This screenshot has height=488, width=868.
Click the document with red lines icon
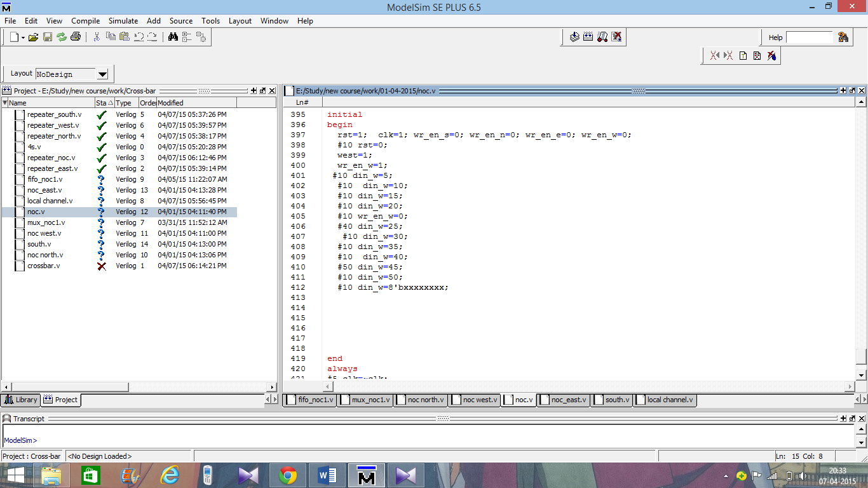click(757, 56)
